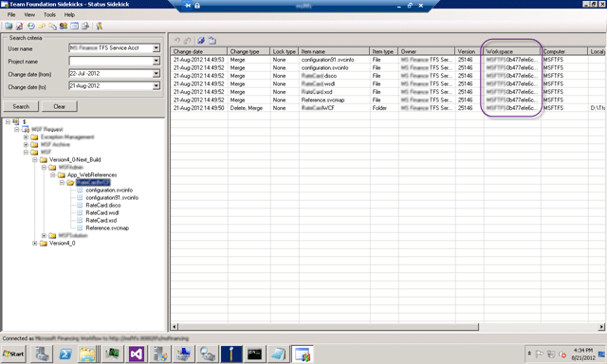Open the command prompt taskbar icon

pos(254,354)
